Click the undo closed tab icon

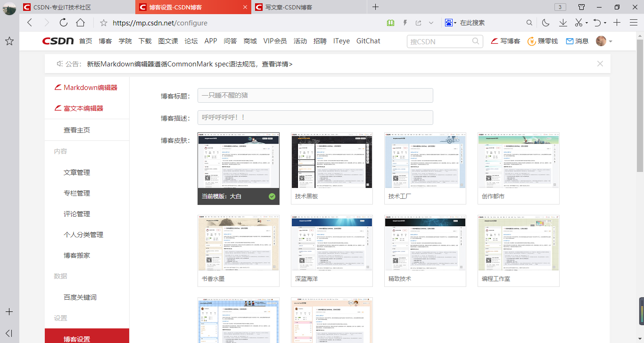(597, 23)
